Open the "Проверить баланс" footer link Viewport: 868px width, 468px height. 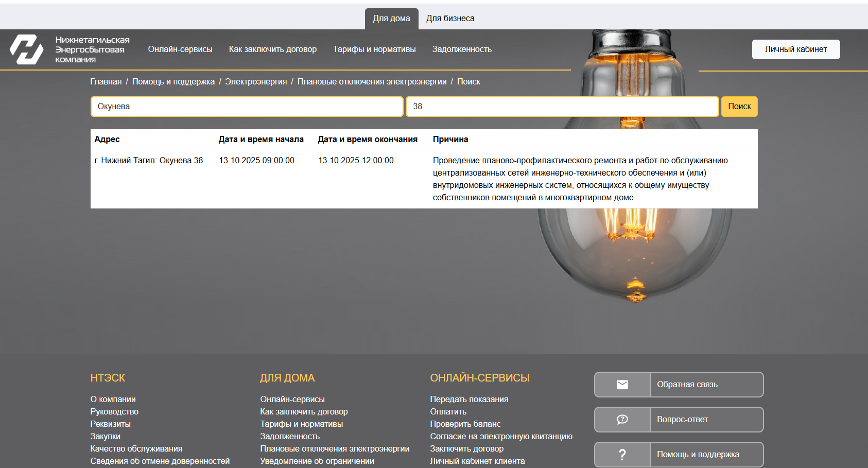pyautogui.click(x=465, y=424)
